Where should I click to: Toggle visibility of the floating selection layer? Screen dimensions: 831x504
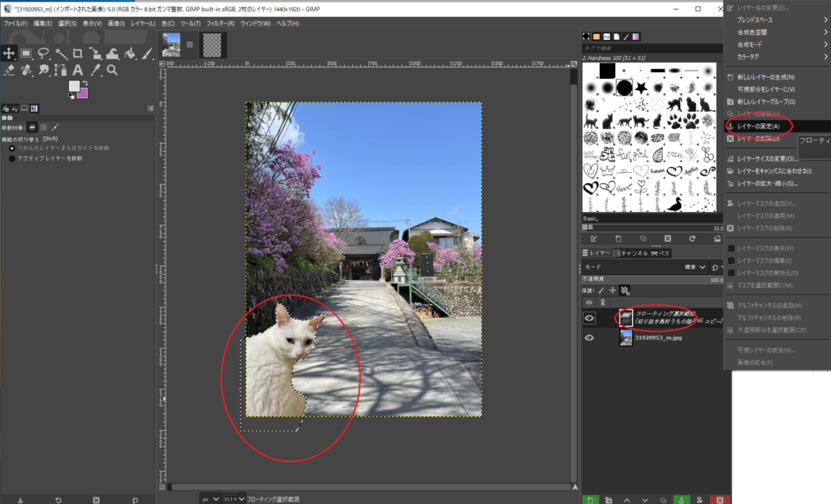point(590,318)
